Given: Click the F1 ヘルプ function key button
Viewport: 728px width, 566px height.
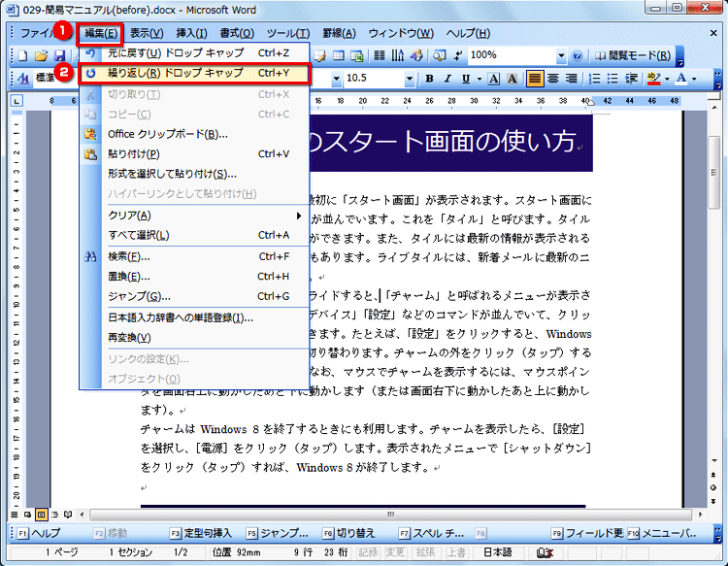Looking at the screenshot, I should point(39,534).
